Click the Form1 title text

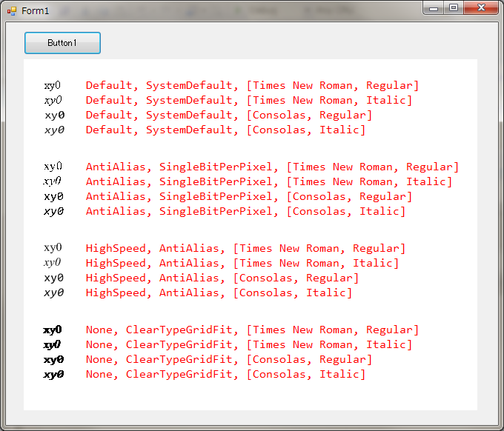point(36,11)
